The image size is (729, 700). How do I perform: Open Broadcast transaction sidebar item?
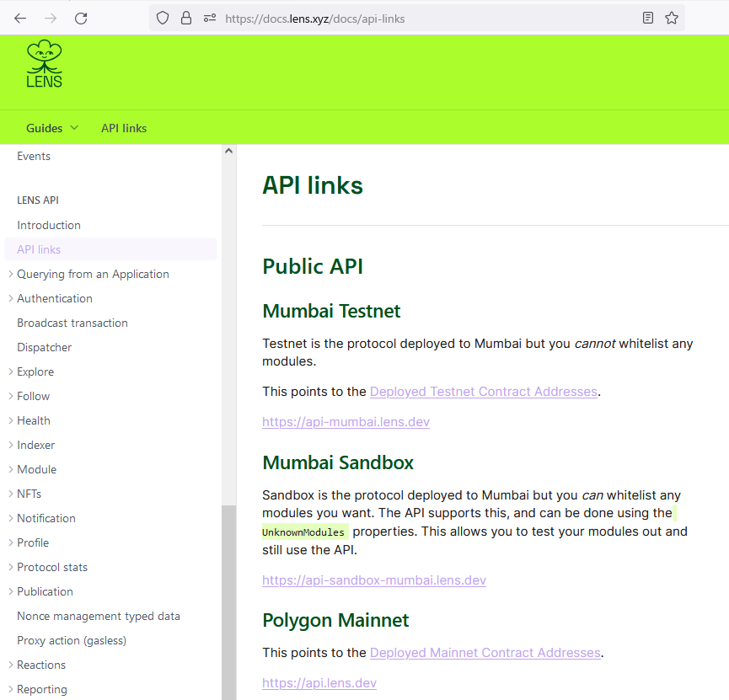point(72,323)
